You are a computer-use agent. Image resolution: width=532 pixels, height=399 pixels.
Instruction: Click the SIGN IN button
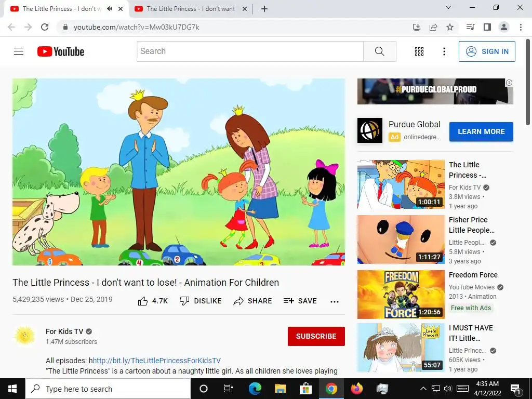pyautogui.click(x=487, y=51)
